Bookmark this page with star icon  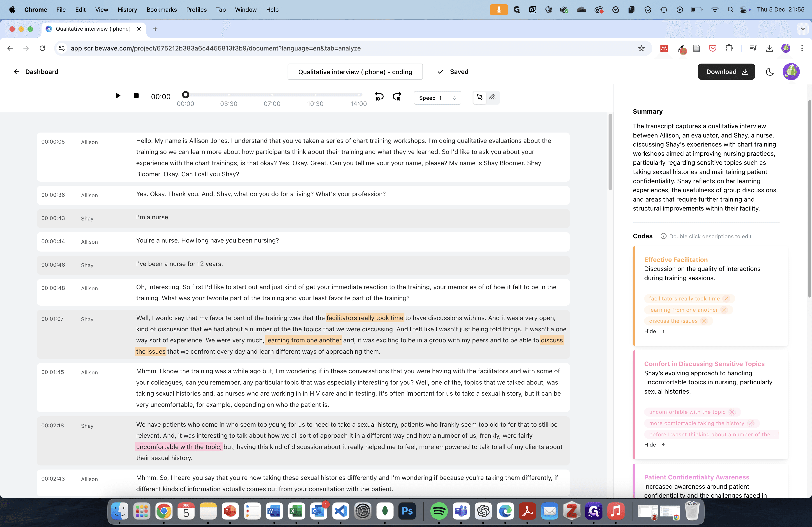point(641,48)
